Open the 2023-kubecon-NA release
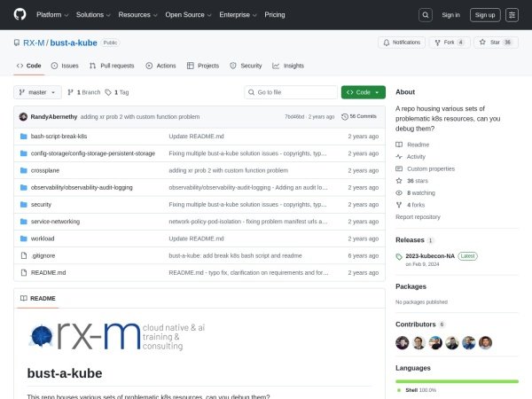The height and width of the screenshot is (399, 532). click(x=430, y=256)
